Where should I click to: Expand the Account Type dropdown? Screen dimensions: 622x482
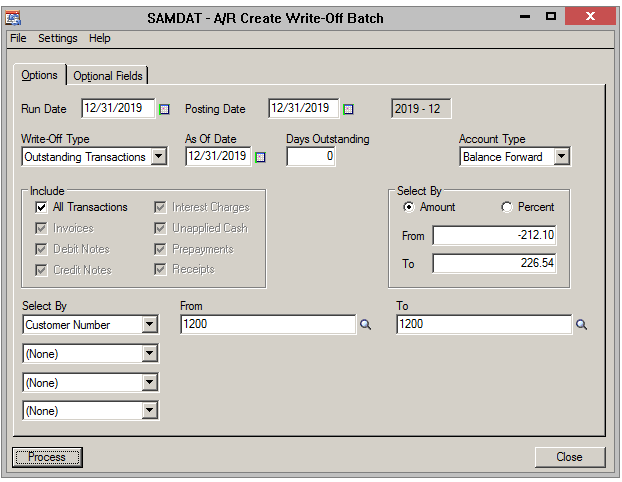(561, 157)
